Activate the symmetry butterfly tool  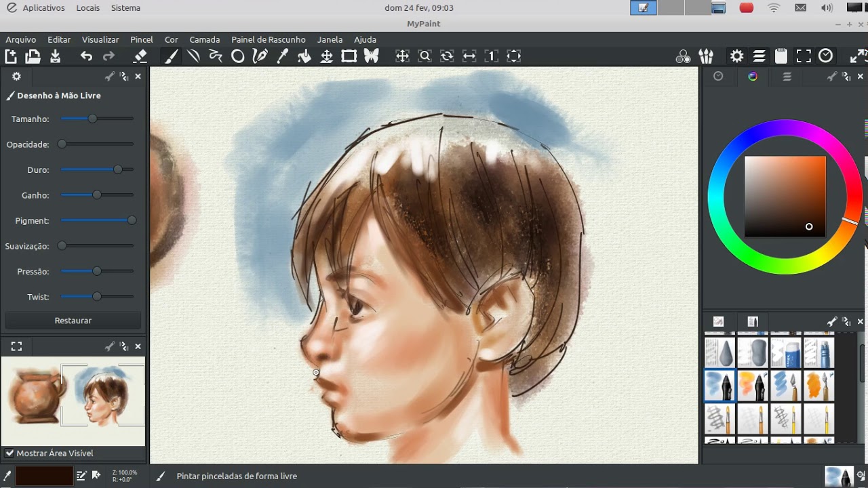371,56
